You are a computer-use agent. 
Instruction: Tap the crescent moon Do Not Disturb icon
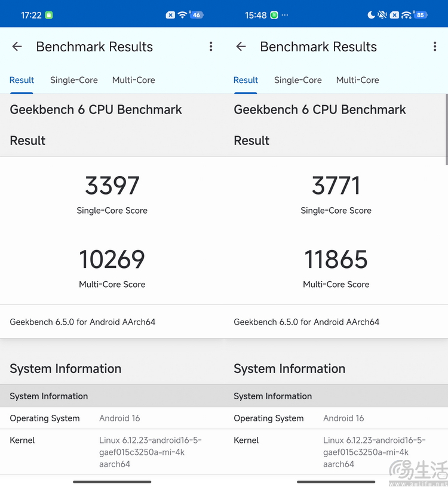coord(371,15)
